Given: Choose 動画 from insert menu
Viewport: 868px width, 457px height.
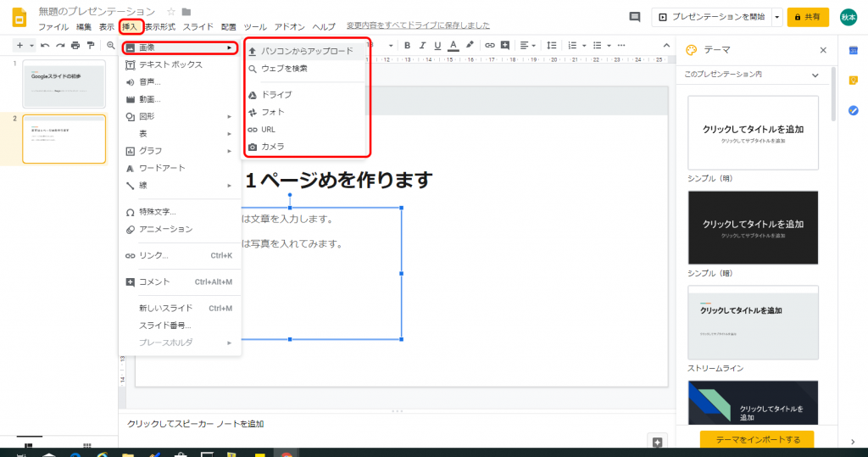Looking at the screenshot, I should coord(180,99).
